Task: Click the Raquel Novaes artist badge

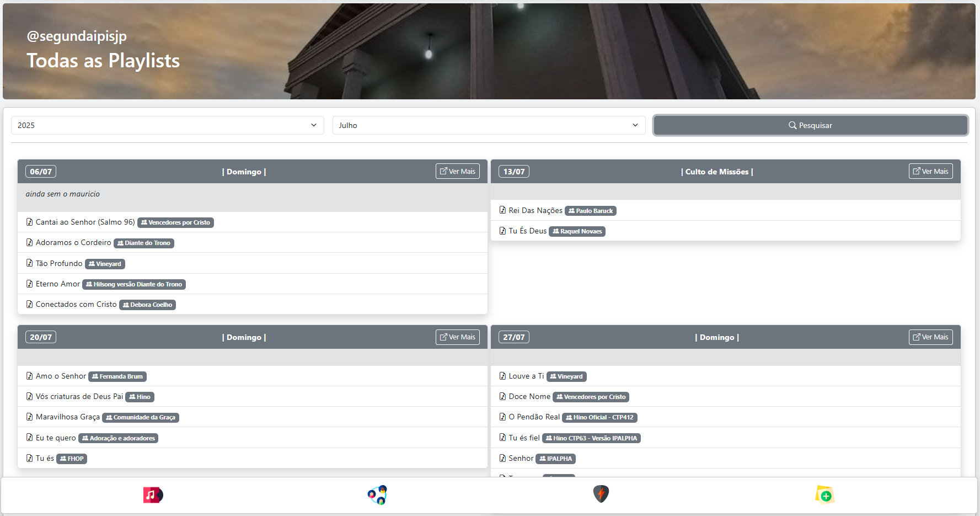Action: 577,231
